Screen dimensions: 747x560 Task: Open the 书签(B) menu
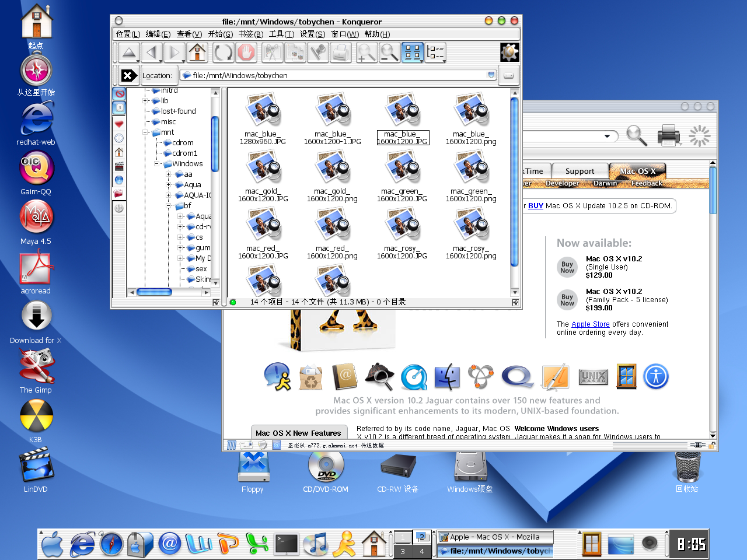[x=251, y=34]
